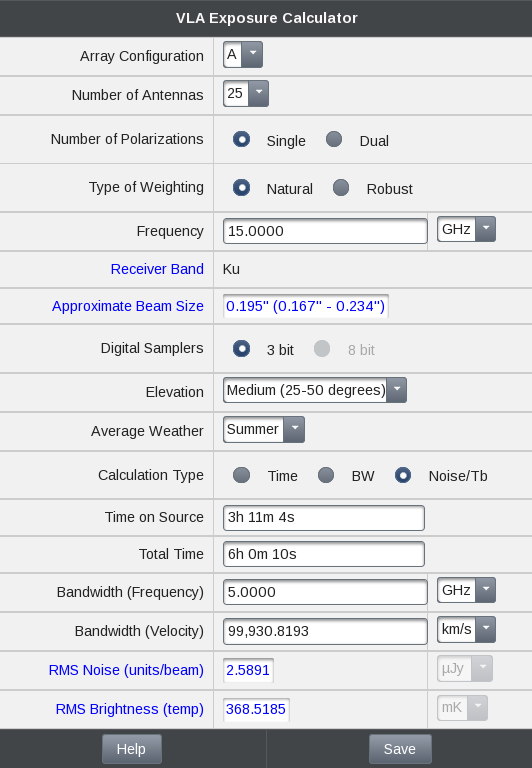This screenshot has width=532, height=768.
Task: Click the VLA Exposure Calculator title
Action: [266, 18]
